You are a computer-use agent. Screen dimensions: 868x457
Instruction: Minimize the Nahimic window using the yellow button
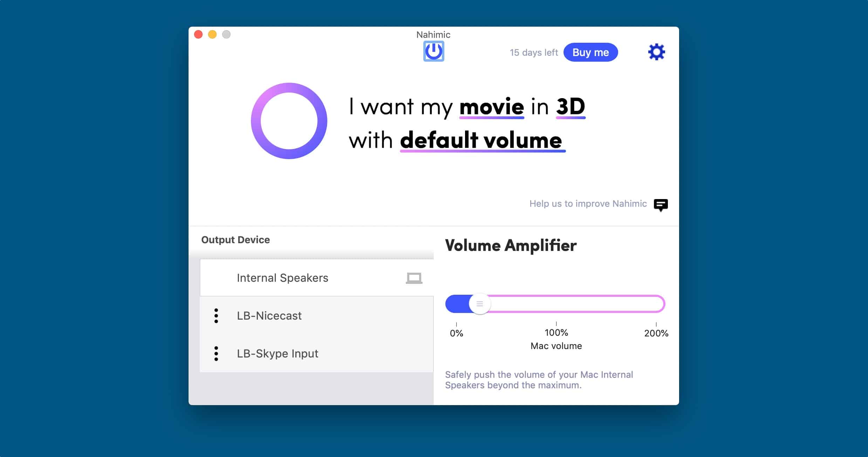(212, 34)
